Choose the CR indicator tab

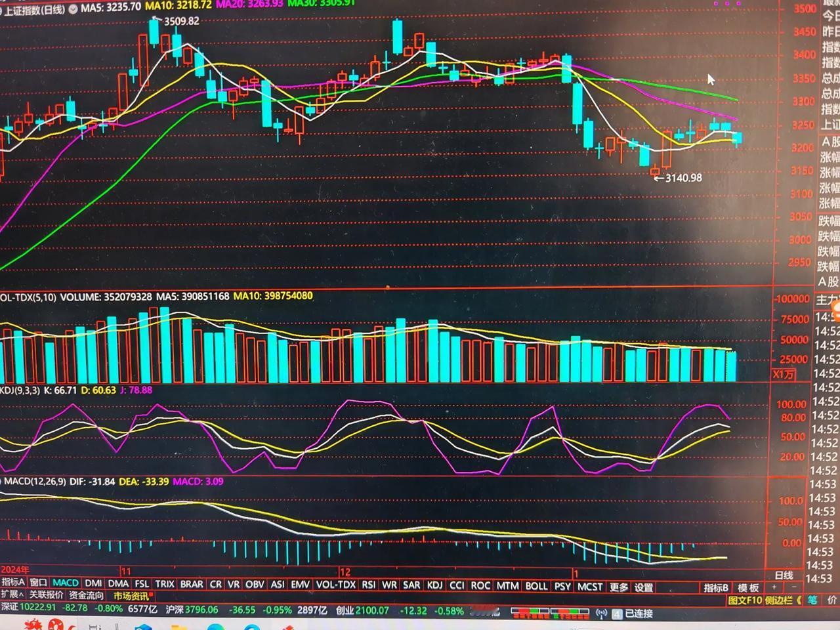tap(215, 584)
